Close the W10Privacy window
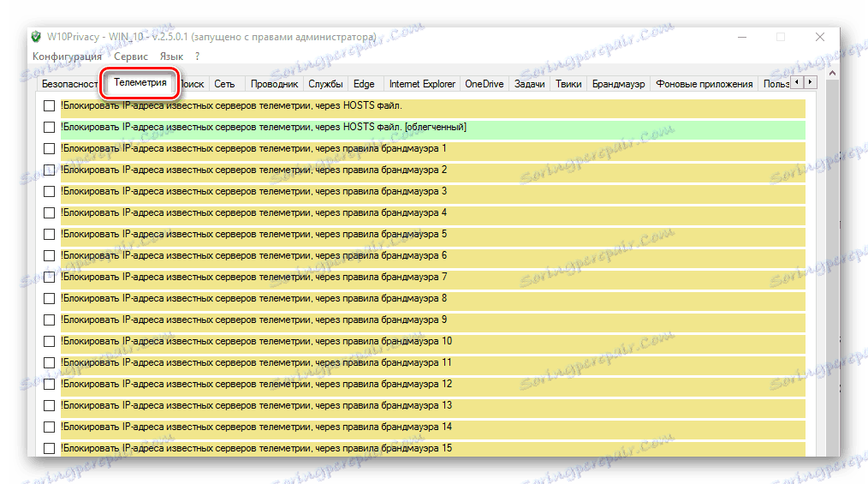Viewport: 868px width, 484px height. 820,37
